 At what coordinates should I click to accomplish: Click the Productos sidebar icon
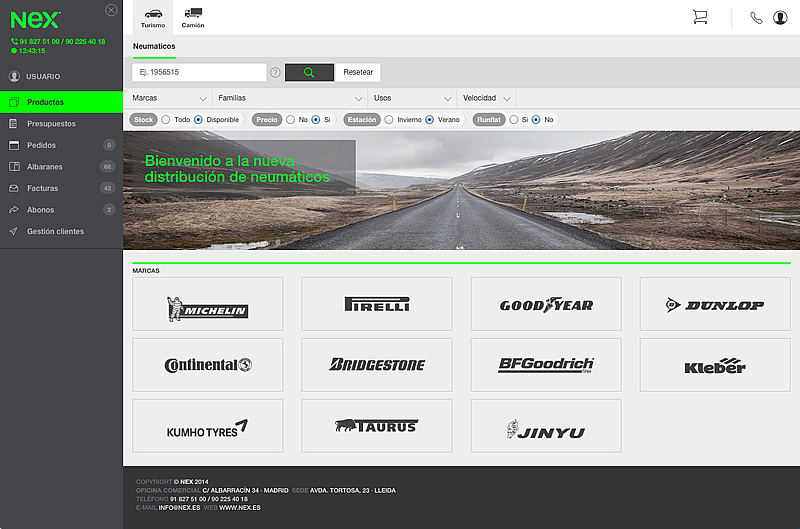[14, 102]
